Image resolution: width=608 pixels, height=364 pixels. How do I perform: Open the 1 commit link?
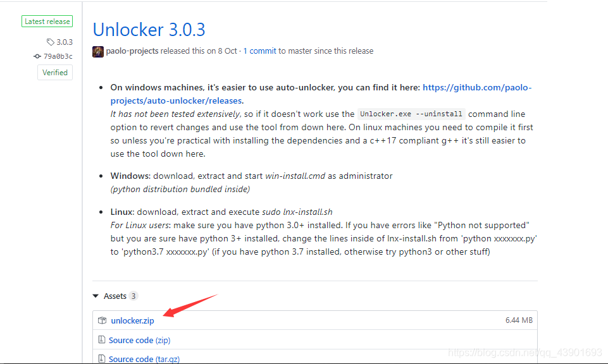259,51
